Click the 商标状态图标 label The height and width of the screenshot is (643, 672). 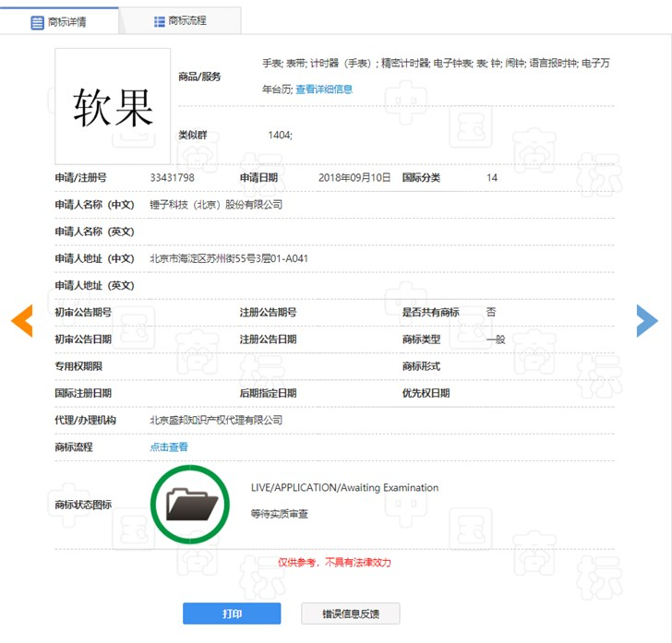coord(83,505)
